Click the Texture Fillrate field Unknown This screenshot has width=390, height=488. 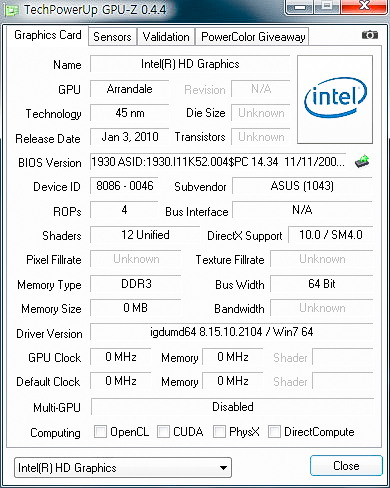(x=321, y=259)
